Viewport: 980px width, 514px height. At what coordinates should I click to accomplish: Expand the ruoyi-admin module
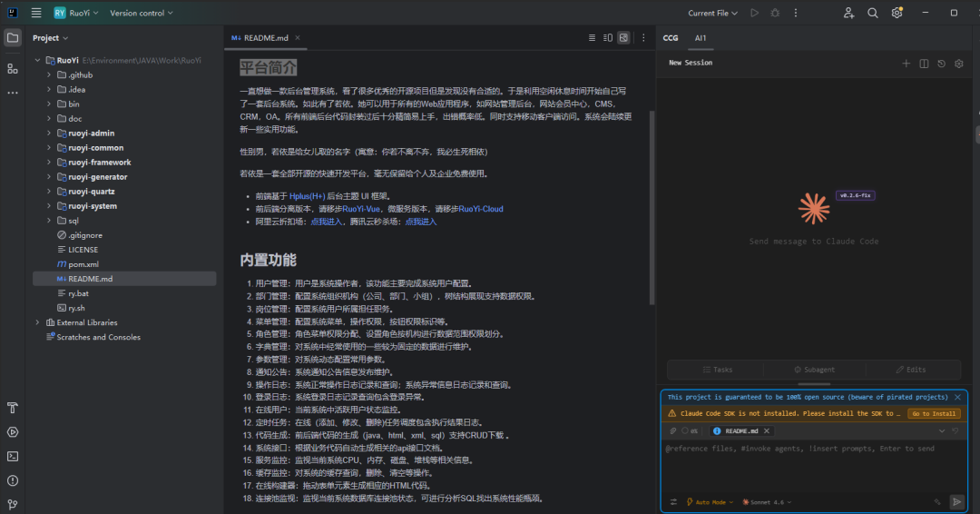point(49,133)
